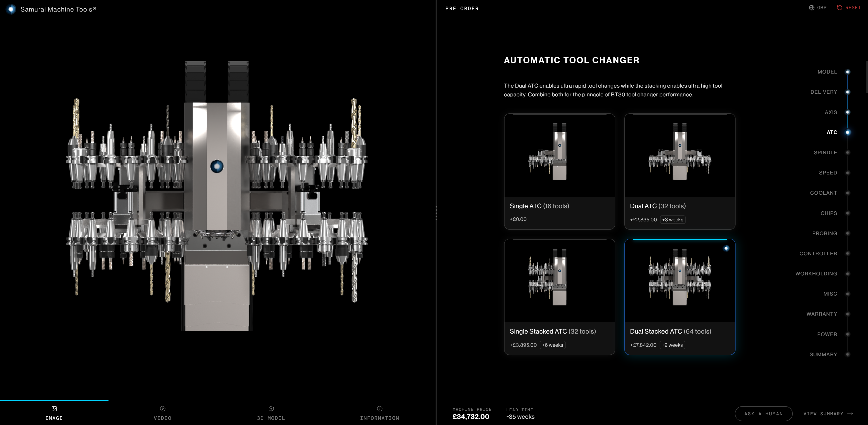Click the glowing hotspot on machine render

(x=217, y=166)
